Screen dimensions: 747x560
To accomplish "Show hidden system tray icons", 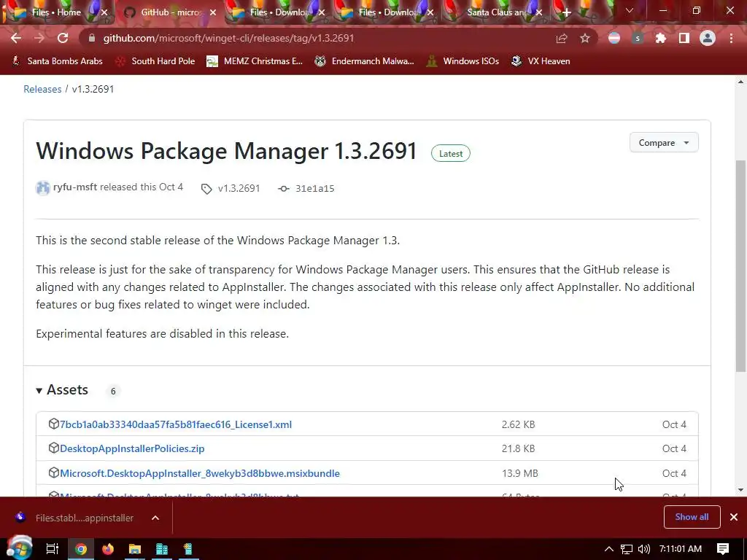I will [x=609, y=549].
